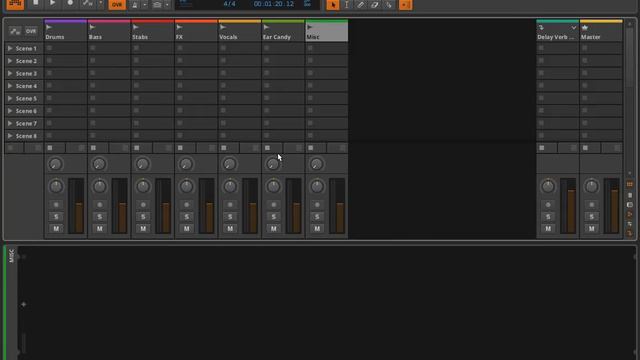
Task: Mute the Misc track
Action: tap(317, 229)
